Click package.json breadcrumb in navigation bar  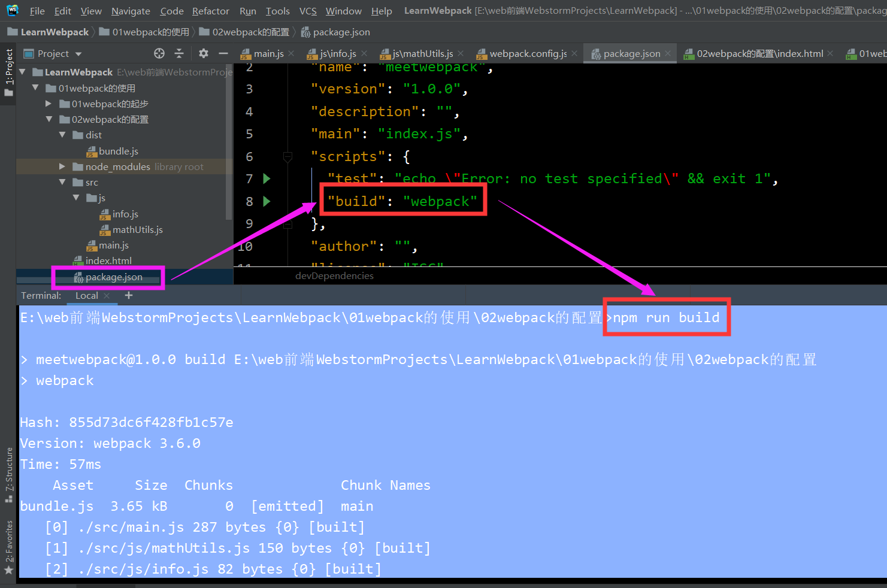[x=335, y=32]
